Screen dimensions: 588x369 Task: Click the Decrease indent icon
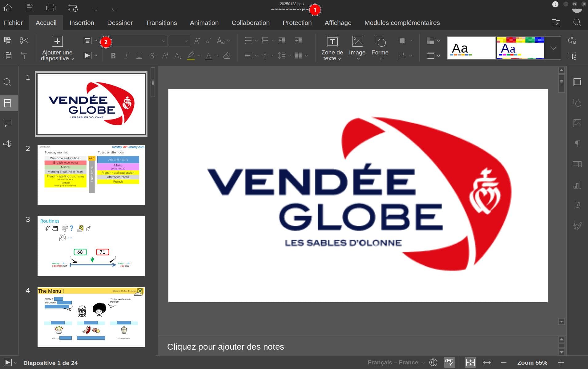pyautogui.click(x=282, y=41)
